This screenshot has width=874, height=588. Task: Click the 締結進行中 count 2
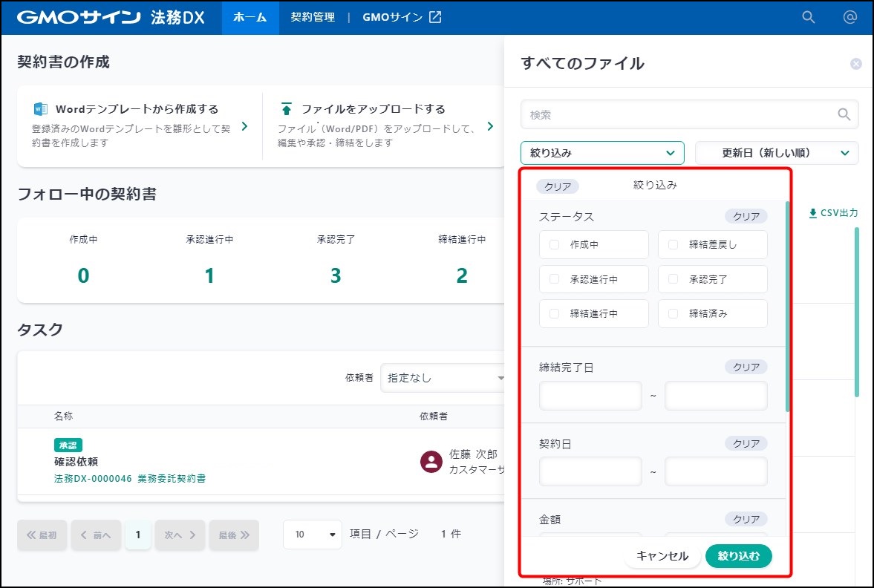click(462, 275)
